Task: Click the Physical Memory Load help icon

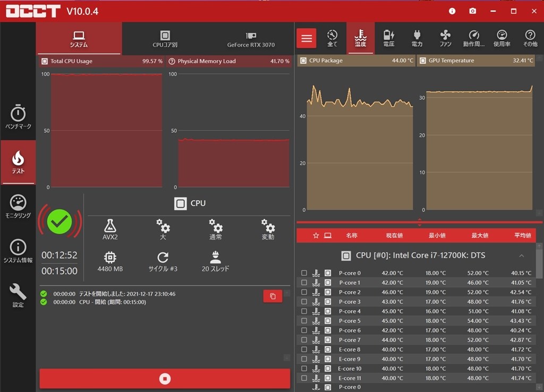Action: coord(172,61)
